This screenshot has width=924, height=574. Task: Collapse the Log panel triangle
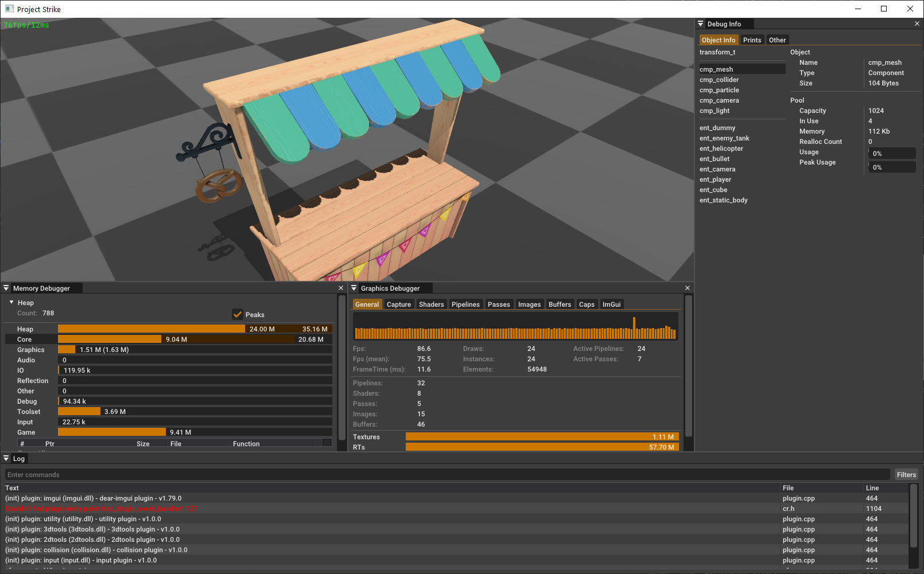(6, 458)
